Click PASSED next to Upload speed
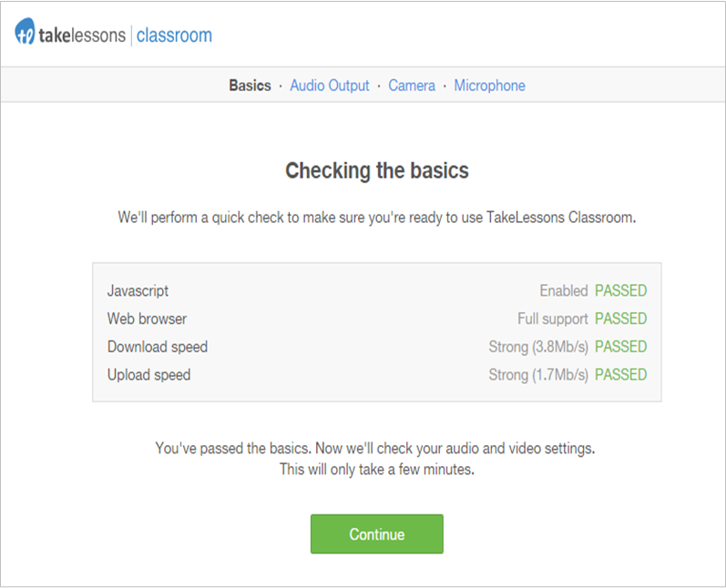Screen dimensions: 726x588 [x=621, y=374]
